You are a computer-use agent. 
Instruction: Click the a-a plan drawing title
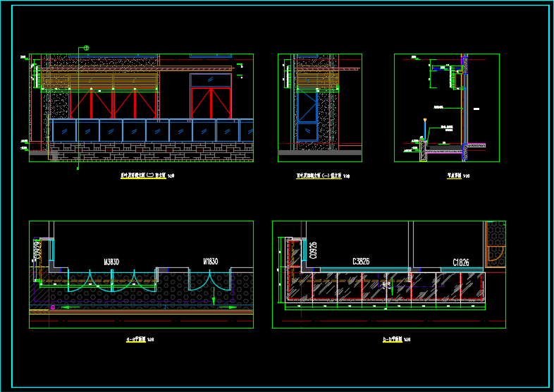140,340
